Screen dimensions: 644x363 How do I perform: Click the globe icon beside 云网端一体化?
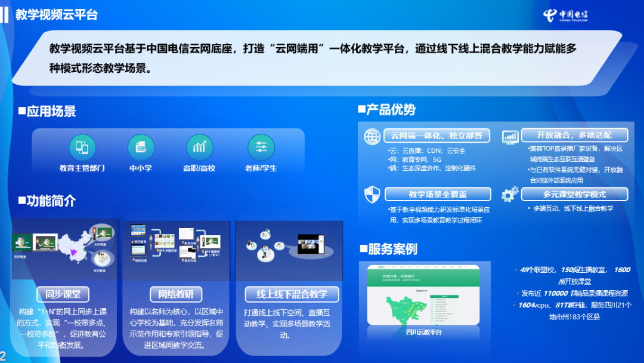[372, 137]
